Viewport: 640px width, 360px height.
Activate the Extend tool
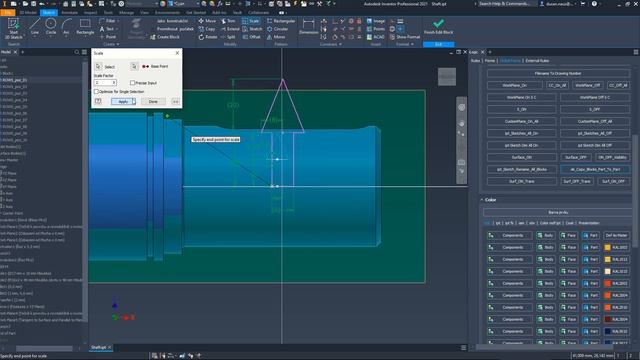(230, 29)
